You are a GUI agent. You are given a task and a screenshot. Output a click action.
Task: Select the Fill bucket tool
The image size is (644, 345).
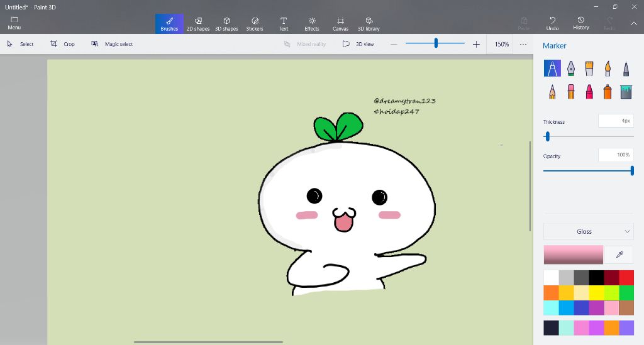click(626, 92)
